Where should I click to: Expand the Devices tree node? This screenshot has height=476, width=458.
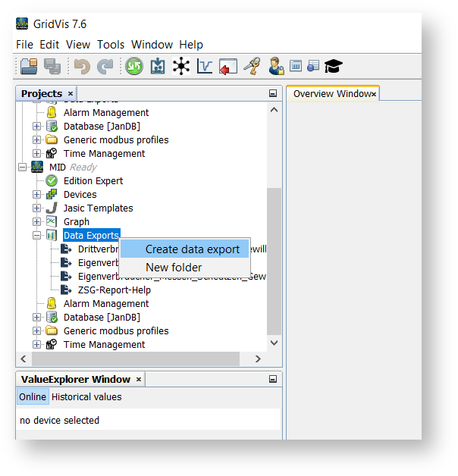tap(37, 195)
